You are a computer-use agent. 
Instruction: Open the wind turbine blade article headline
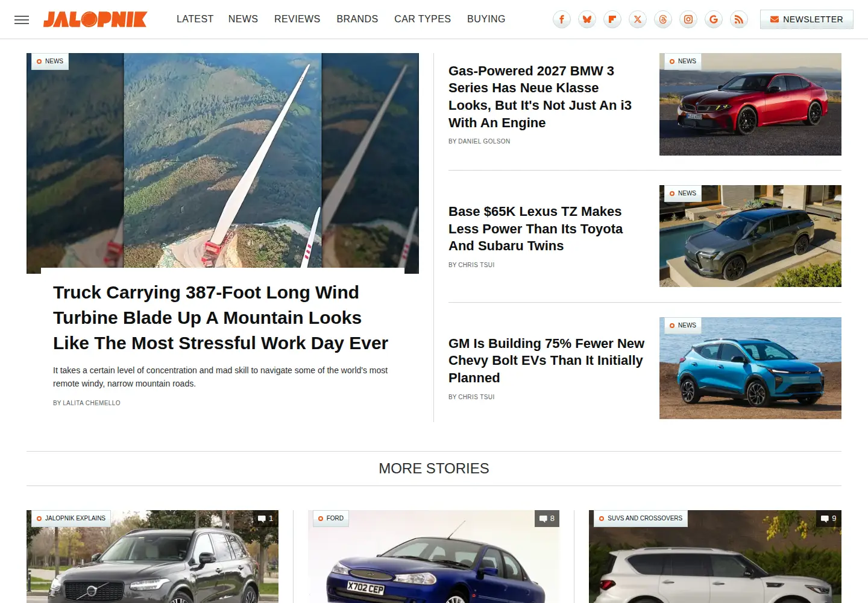click(221, 318)
